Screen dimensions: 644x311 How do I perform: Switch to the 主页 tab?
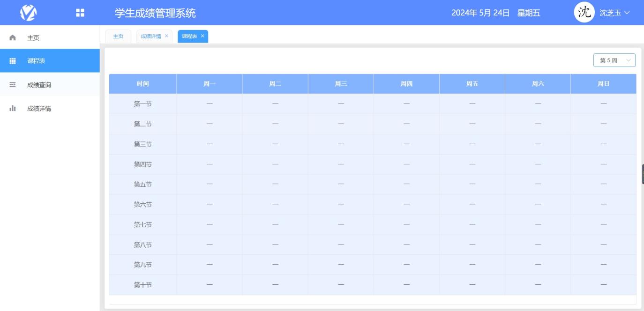[x=119, y=36]
